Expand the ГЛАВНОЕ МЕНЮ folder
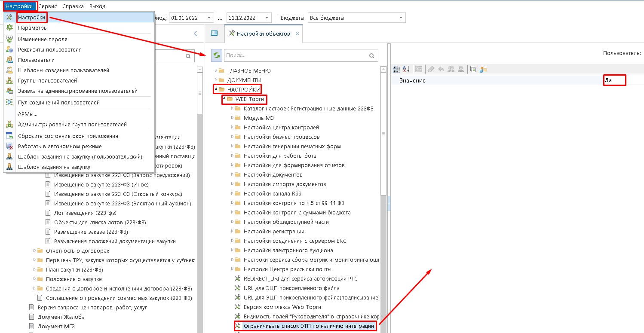Viewport: 644px width, 333px height. (x=216, y=70)
